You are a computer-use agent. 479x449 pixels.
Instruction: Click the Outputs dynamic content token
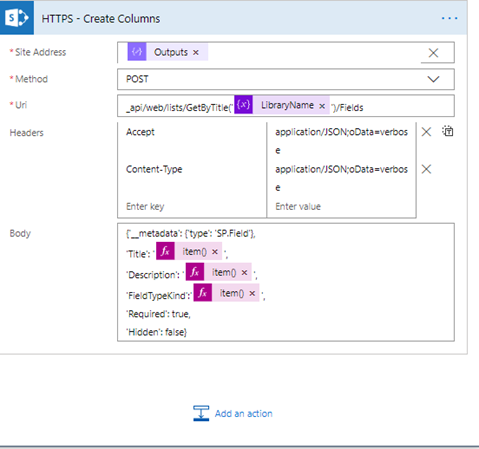pos(168,52)
